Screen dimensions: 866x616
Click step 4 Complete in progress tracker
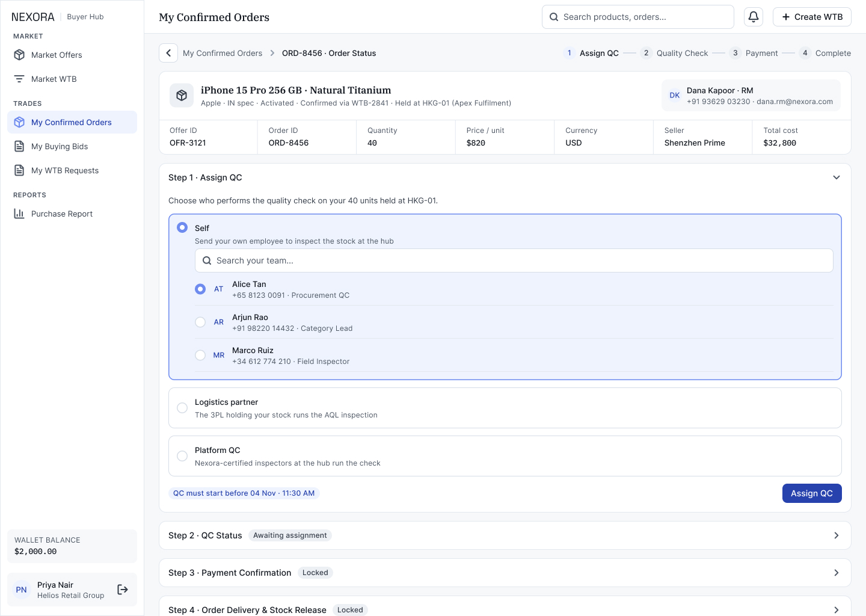(825, 53)
